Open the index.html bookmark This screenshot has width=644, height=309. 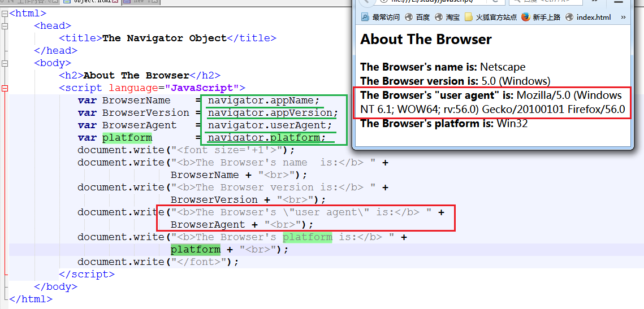(588, 18)
